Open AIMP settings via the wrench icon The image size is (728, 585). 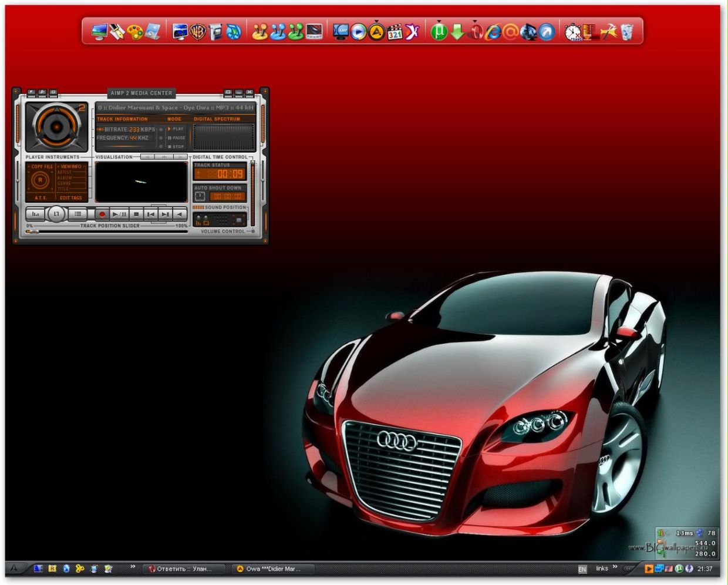tap(42, 93)
